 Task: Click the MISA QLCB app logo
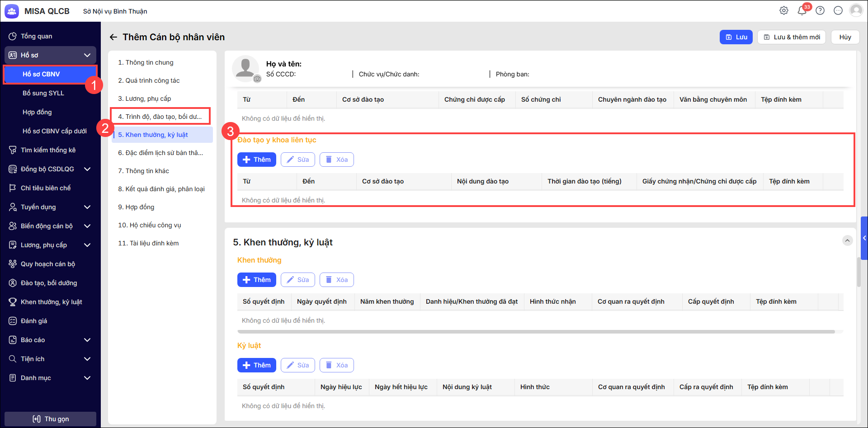coord(12,11)
